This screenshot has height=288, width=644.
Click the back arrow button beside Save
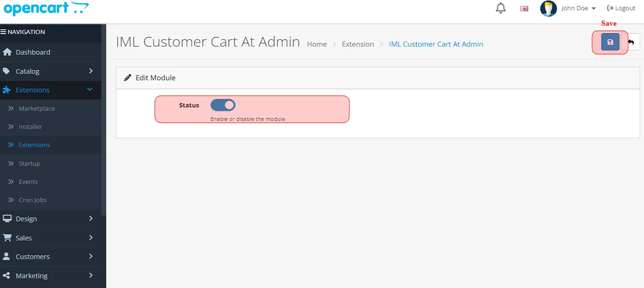[631, 42]
